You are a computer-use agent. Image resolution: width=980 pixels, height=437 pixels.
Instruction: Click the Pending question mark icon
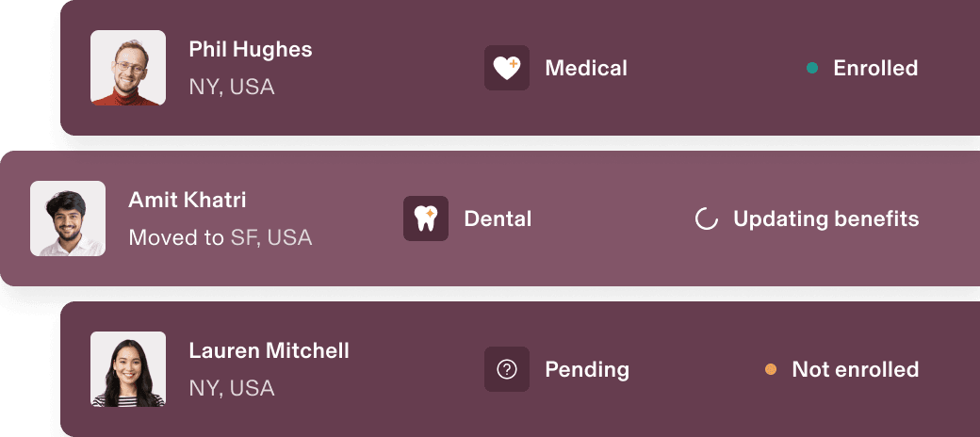coord(507,369)
